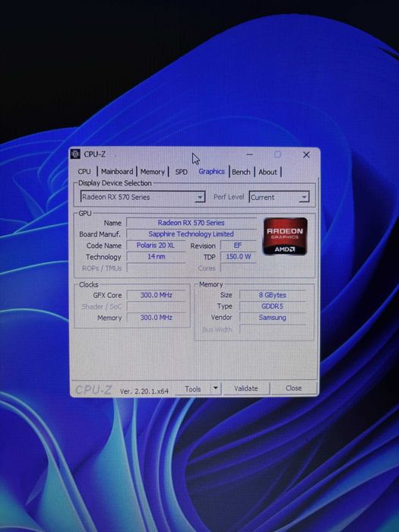Click the empty Shader / SoC clock field

(156, 306)
